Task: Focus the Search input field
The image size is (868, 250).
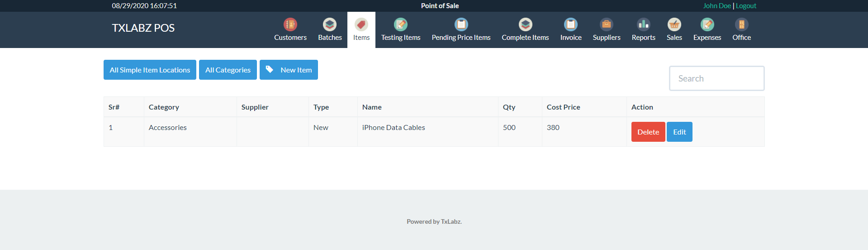Action: 717,78
